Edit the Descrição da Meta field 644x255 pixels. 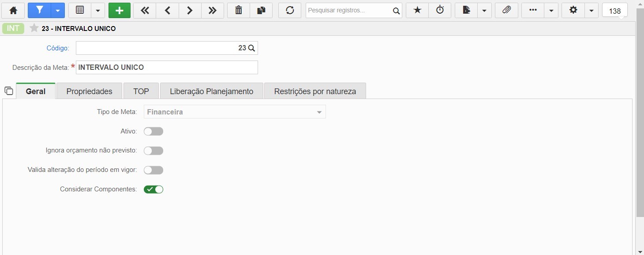pos(167,68)
